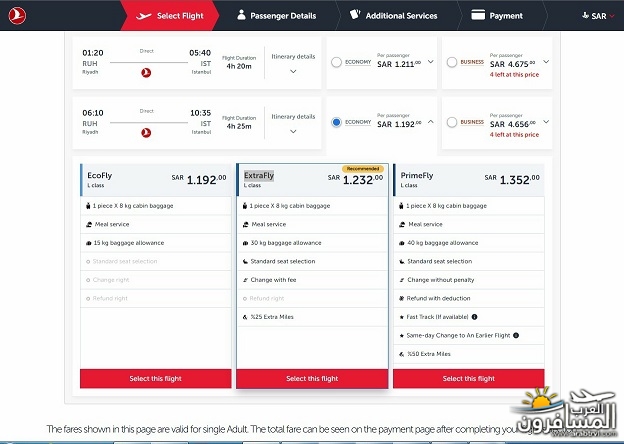Expand Business SAR 4.675 fare options
Screen dimensions: 624x444
click(x=546, y=62)
